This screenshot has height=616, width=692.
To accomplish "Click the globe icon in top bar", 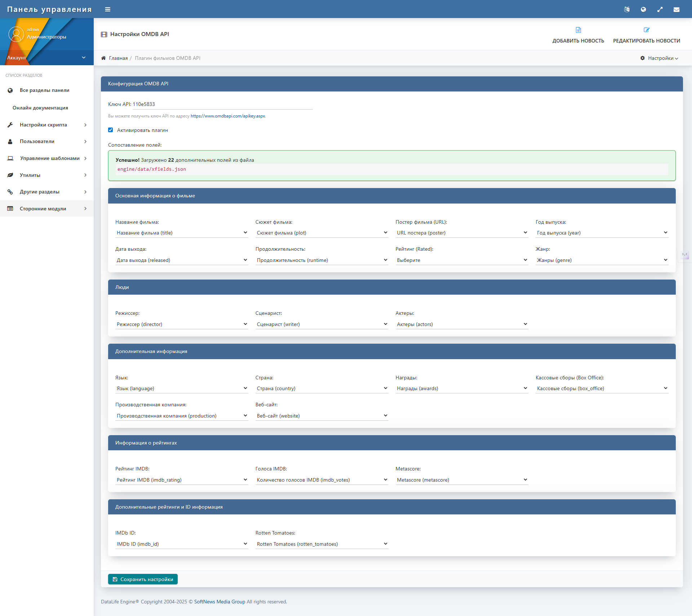I will click(x=643, y=10).
